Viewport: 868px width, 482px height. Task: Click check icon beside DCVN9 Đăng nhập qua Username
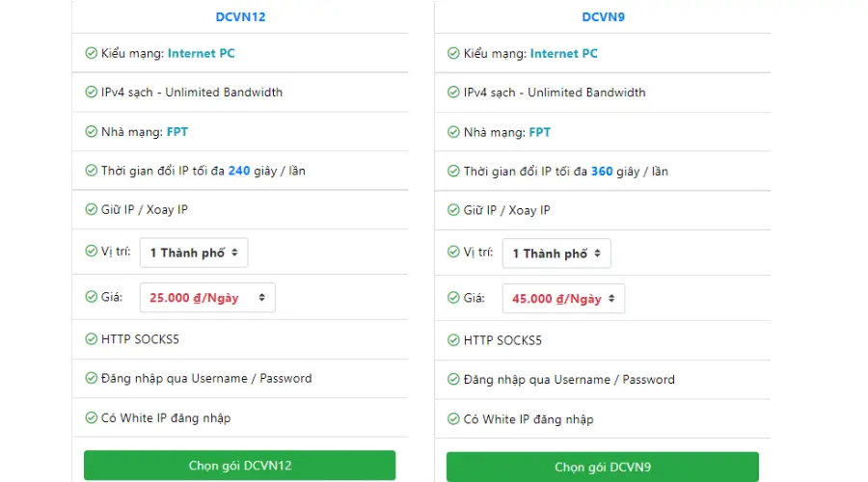point(453,380)
